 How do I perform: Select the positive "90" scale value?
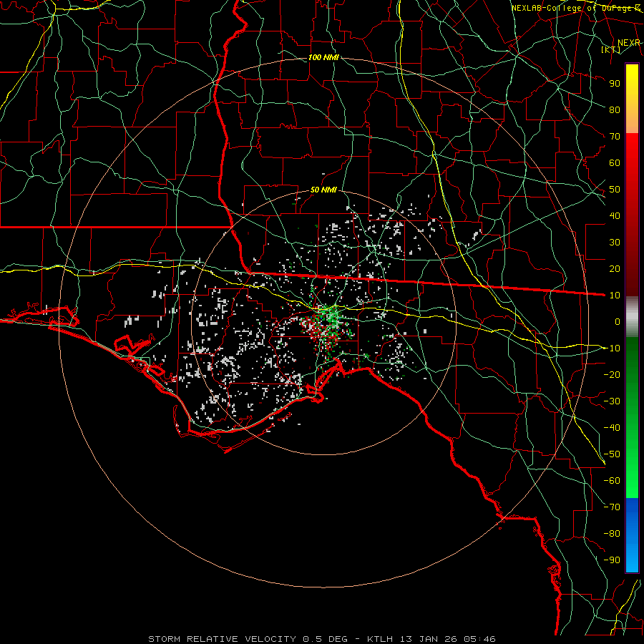point(615,84)
